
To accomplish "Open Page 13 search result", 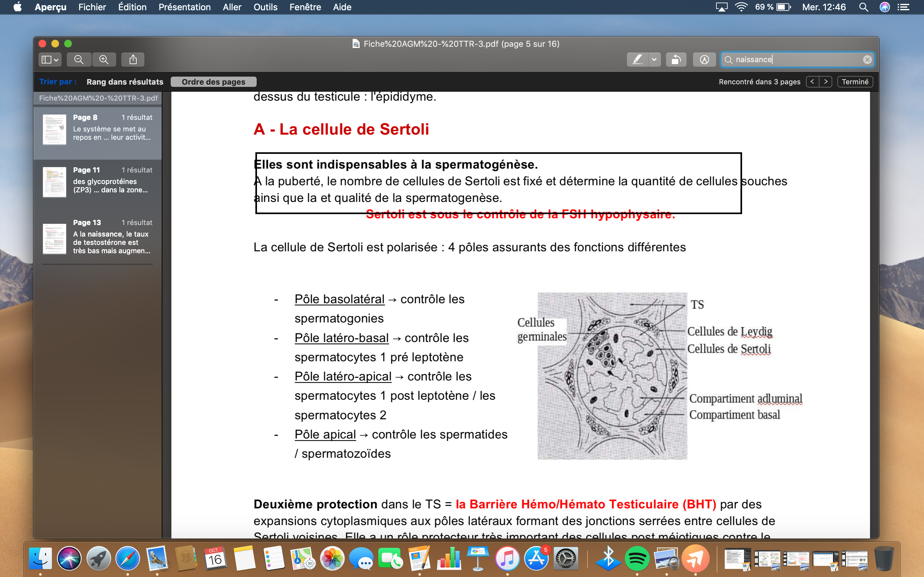I will [98, 237].
